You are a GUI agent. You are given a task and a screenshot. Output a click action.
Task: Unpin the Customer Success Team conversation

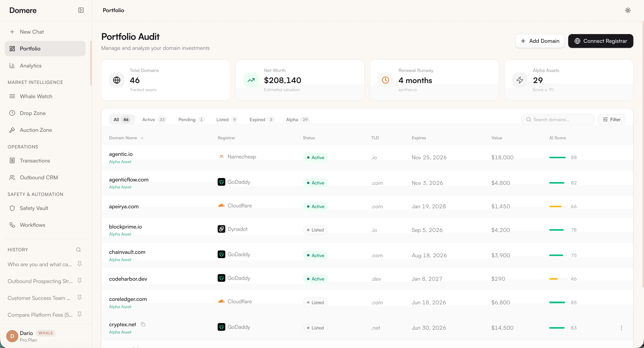tap(79, 298)
